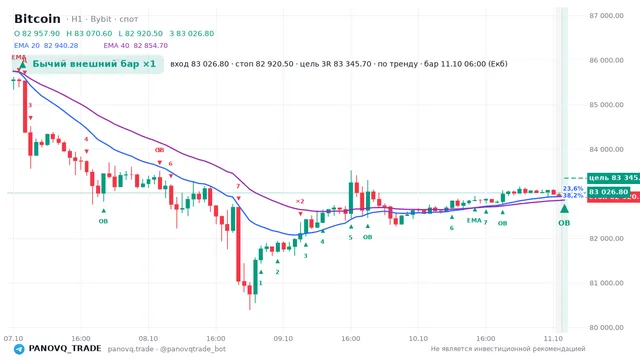
Task: Click the 07.10 date axis label
Action: pos(13,338)
